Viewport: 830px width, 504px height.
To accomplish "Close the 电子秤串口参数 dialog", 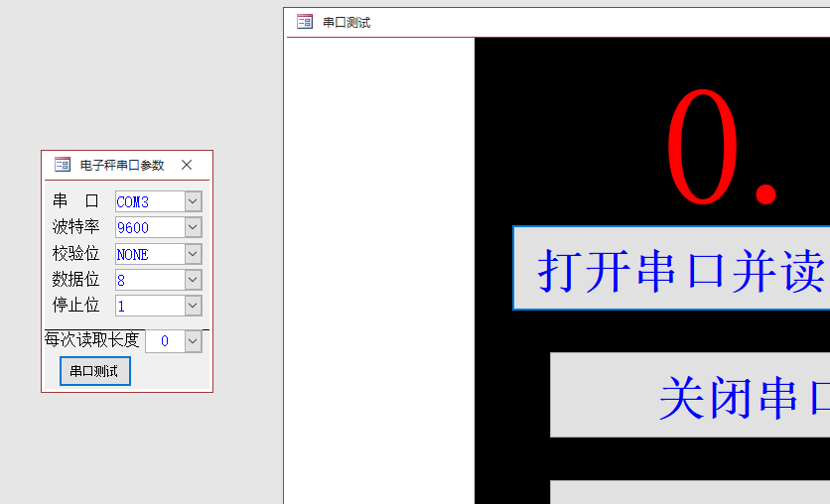I will coord(187,165).
